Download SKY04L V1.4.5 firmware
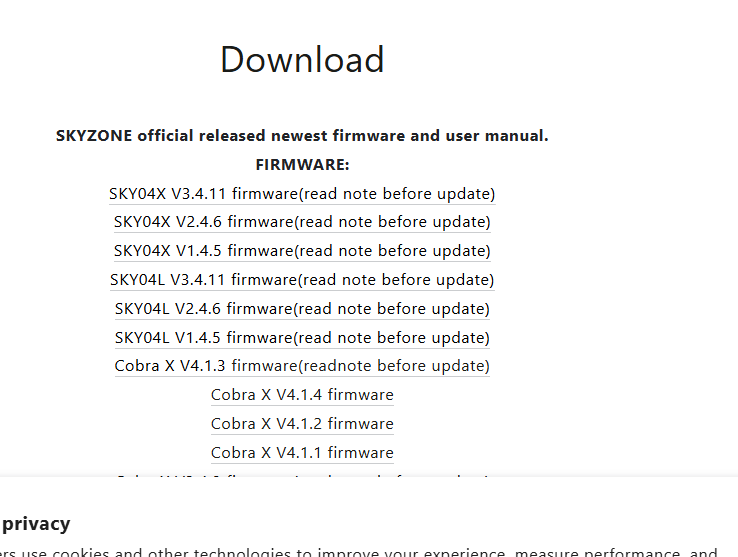The image size is (738, 557). [302, 338]
